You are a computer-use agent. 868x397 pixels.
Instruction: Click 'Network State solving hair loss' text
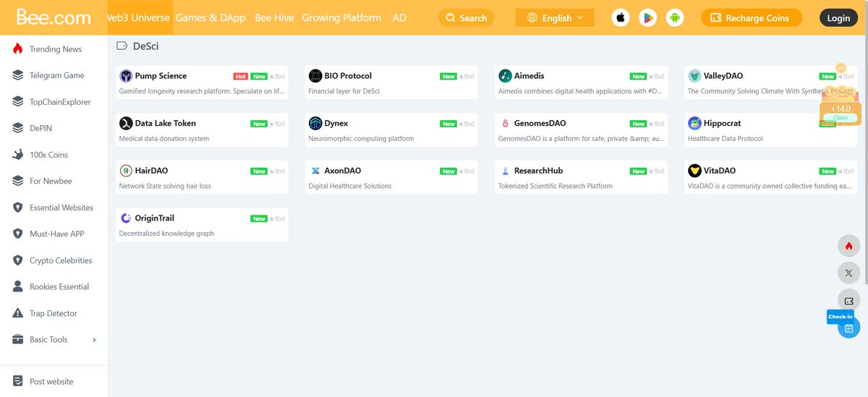[165, 186]
